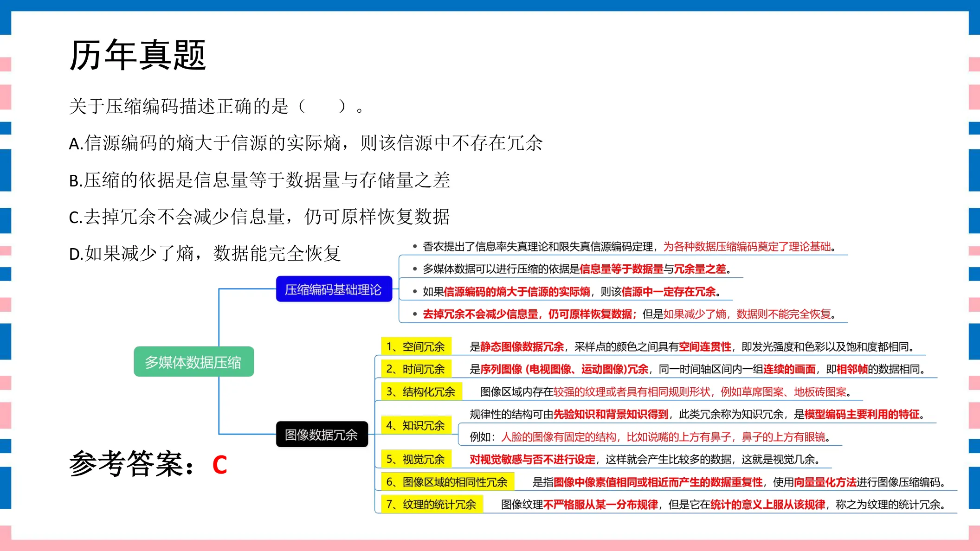The width and height of the screenshot is (980, 551).
Task: Click the yellow 4、知识冗余 label
Action: pos(416,425)
